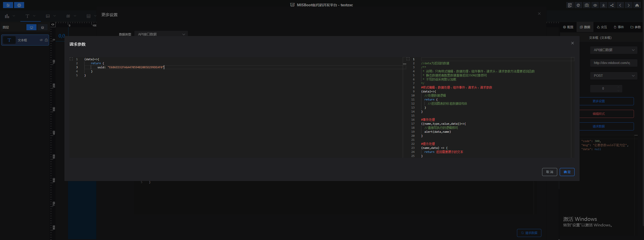Click the 图层 panel label
Viewport: 644px width, 240px height.
[x=6, y=27]
